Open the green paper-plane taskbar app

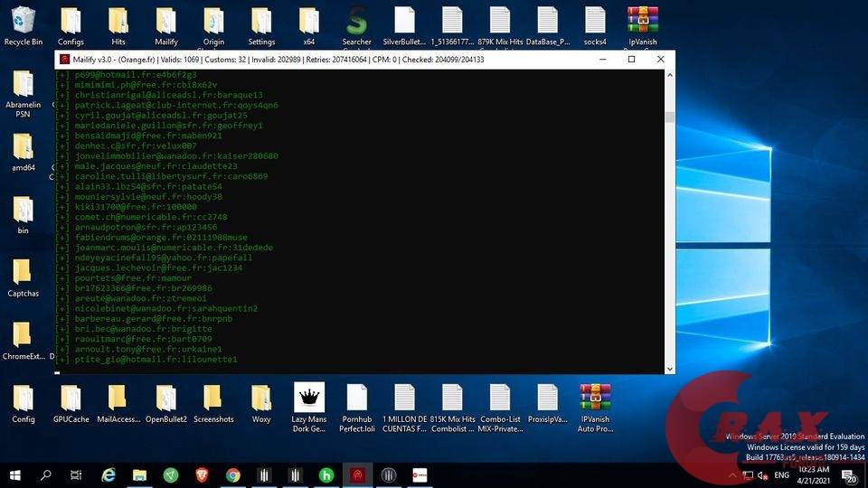(171, 475)
